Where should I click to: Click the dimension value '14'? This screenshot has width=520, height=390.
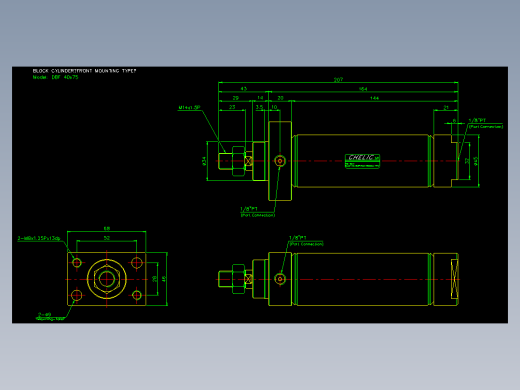260,98
